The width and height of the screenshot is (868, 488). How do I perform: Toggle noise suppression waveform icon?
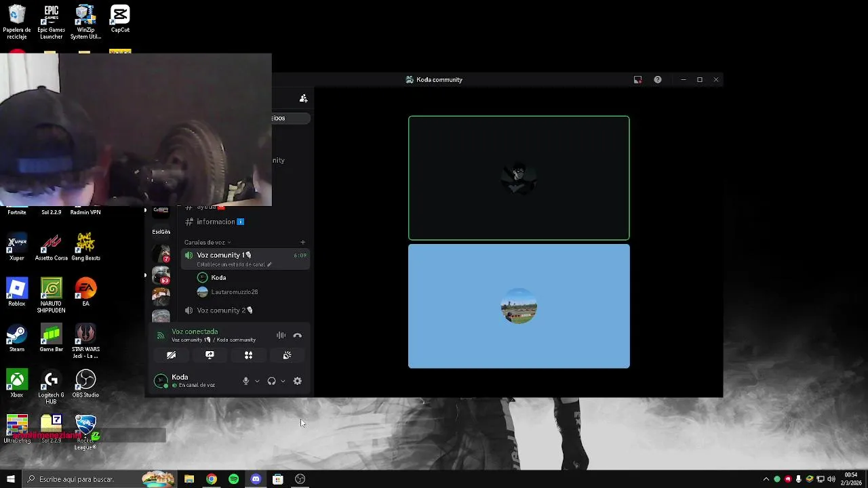281,335
